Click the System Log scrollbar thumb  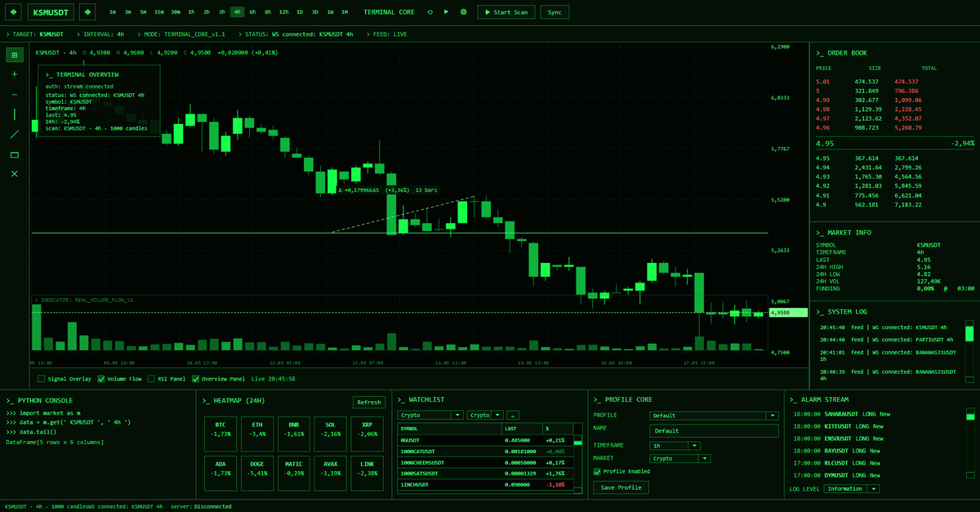[x=969, y=333]
